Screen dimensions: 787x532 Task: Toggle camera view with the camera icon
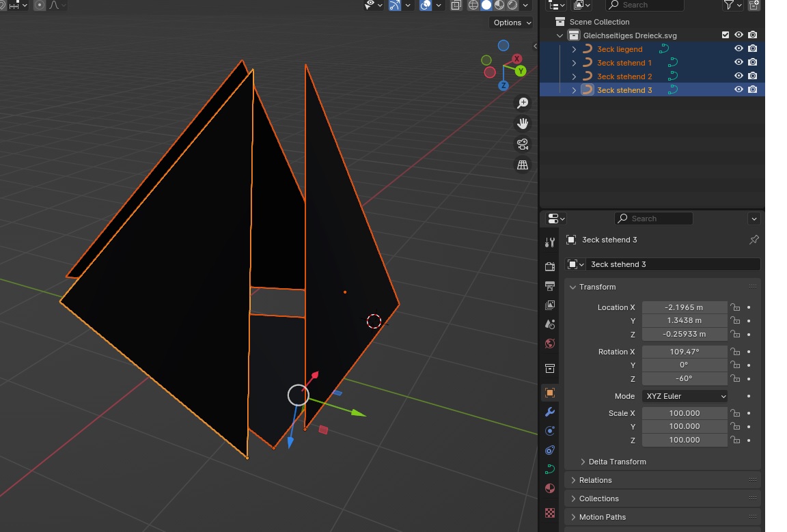pos(523,144)
